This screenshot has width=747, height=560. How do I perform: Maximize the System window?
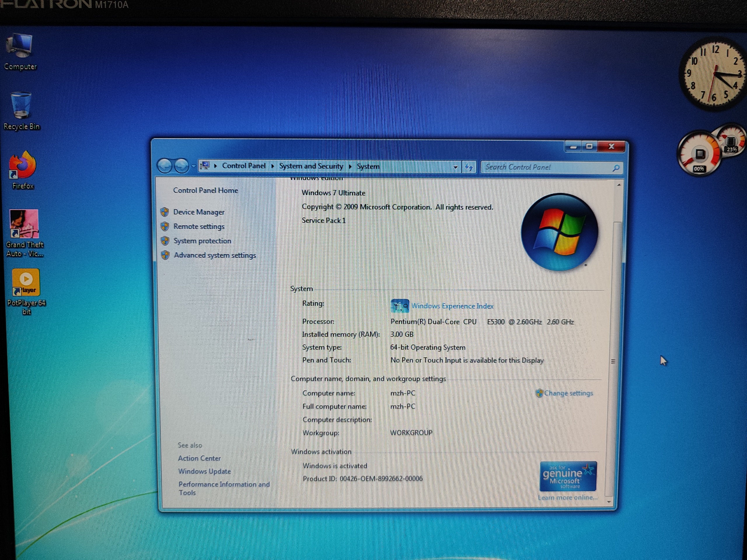pos(589,146)
